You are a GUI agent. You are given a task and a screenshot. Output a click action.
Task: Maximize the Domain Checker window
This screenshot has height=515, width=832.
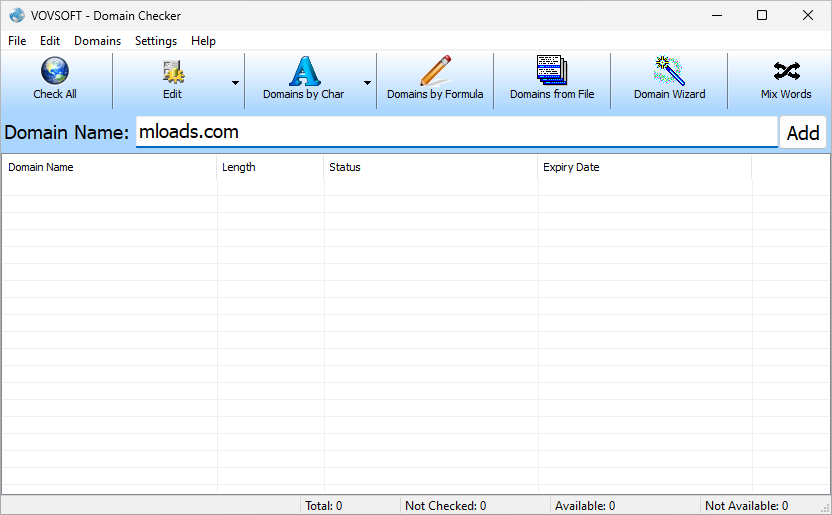tap(762, 15)
